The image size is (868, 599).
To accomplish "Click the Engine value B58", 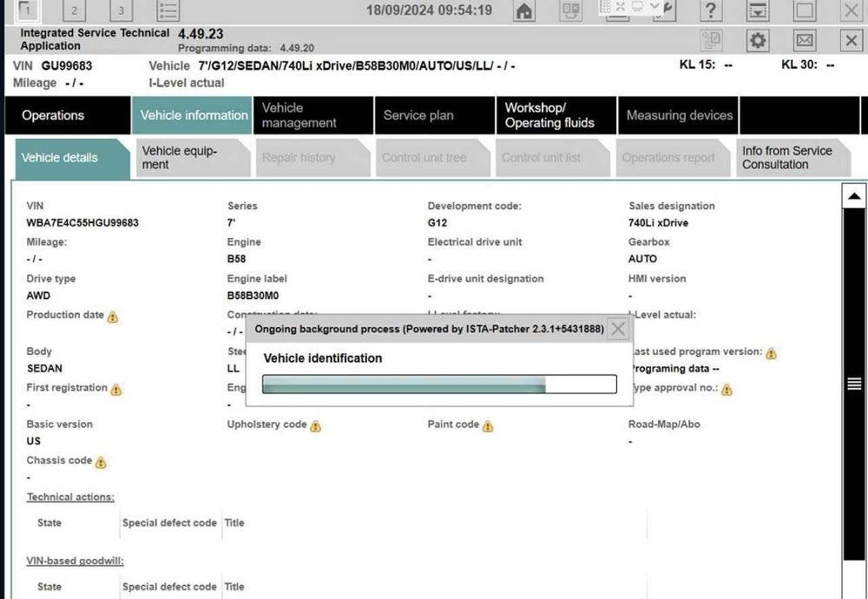I will [x=236, y=259].
